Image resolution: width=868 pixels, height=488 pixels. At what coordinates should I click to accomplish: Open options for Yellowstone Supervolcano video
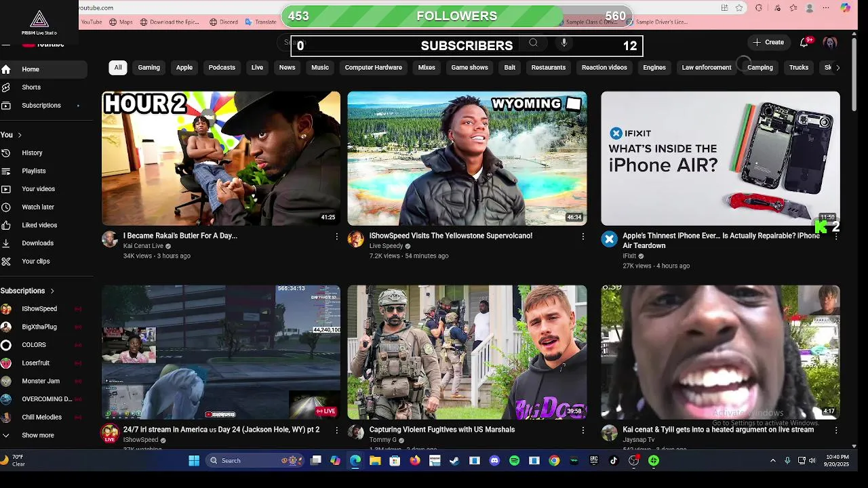coord(583,236)
